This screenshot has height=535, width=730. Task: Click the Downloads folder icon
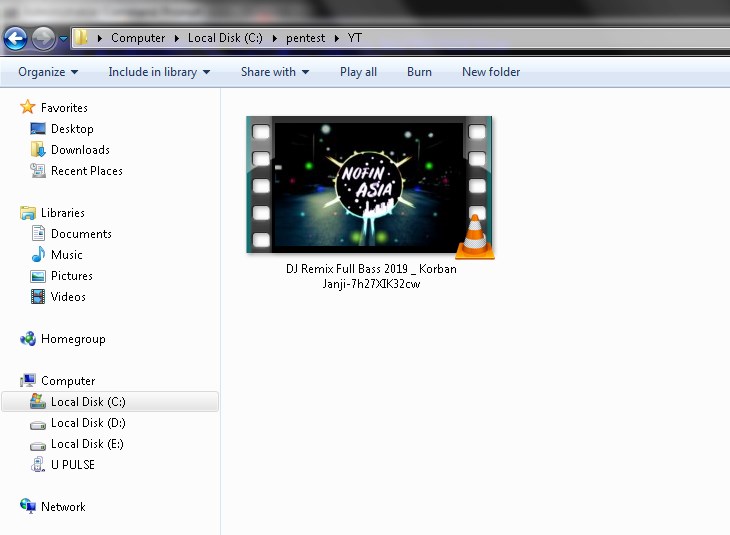[38, 149]
